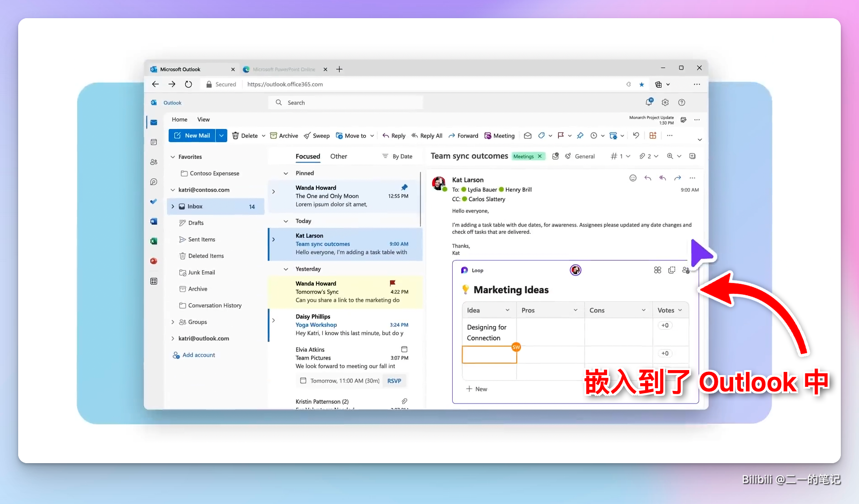Image resolution: width=859 pixels, height=504 pixels.
Task: Open the Calendar icon in left rail
Action: (x=154, y=142)
